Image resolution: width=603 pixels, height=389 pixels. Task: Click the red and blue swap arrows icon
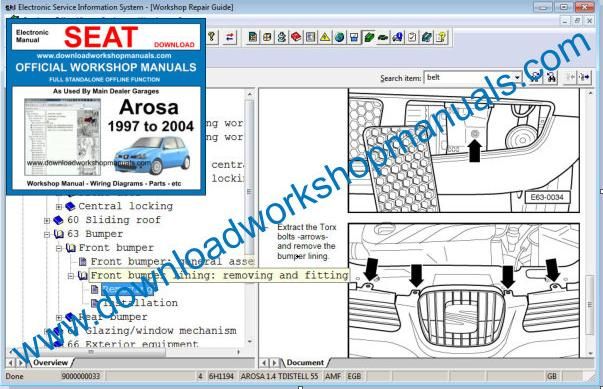(x=230, y=37)
